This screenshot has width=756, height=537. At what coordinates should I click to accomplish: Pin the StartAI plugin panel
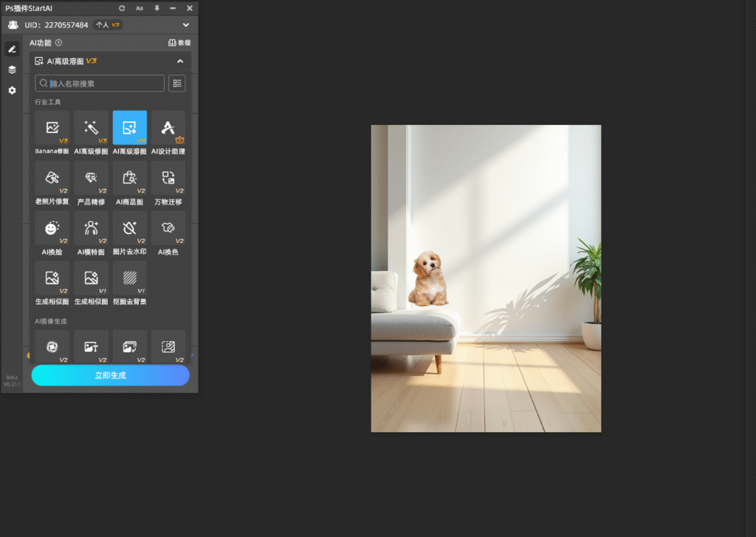(x=157, y=8)
